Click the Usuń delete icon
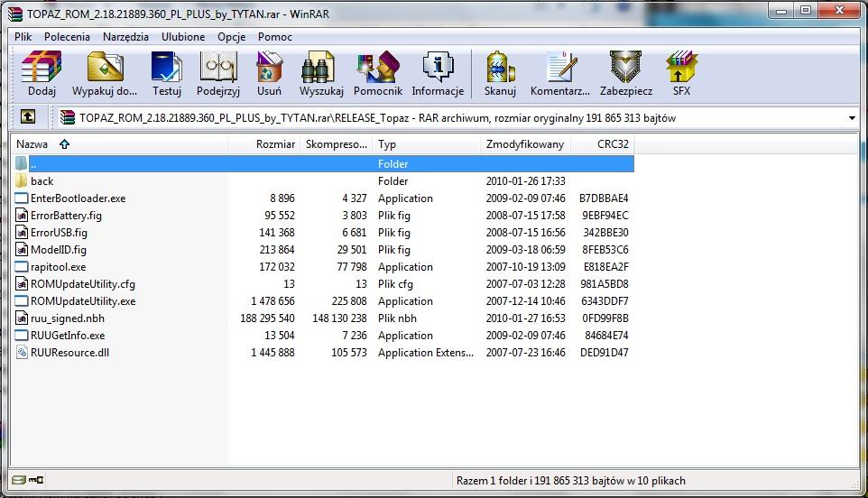This screenshot has width=868, height=498. 269,67
